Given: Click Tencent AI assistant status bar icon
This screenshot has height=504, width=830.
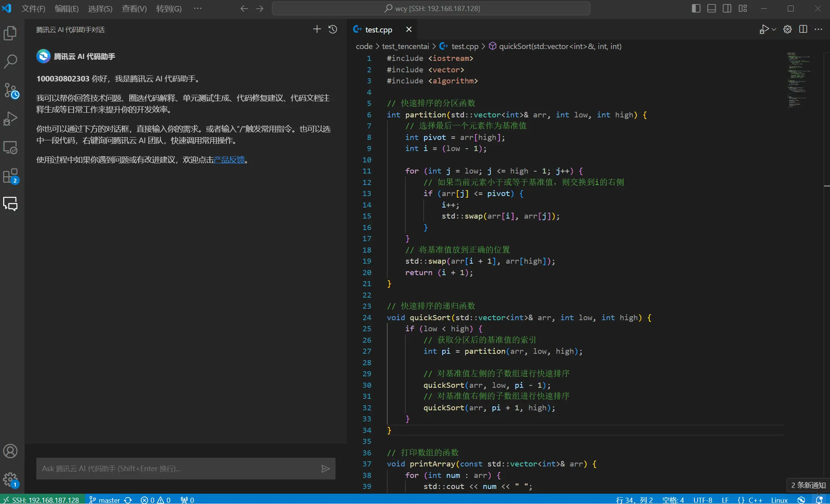Looking at the screenshot, I should (x=801, y=500).
